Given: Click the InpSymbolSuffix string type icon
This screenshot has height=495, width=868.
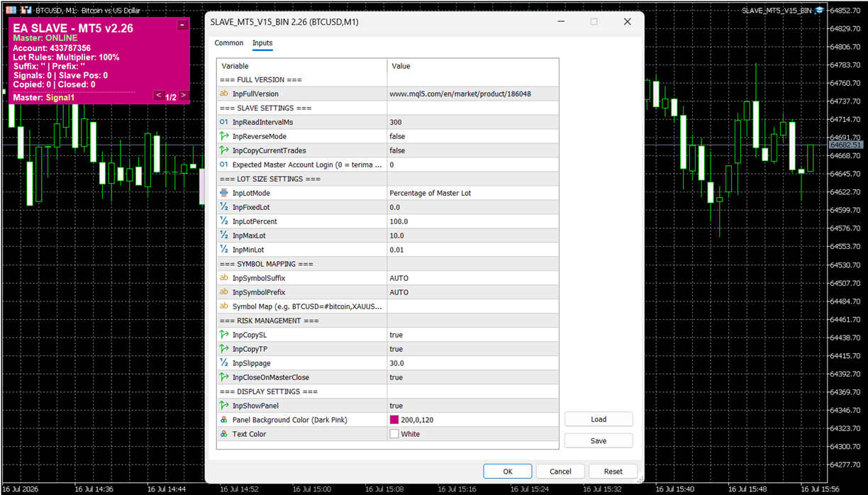Looking at the screenshot, I should click(x=224, y=278).
